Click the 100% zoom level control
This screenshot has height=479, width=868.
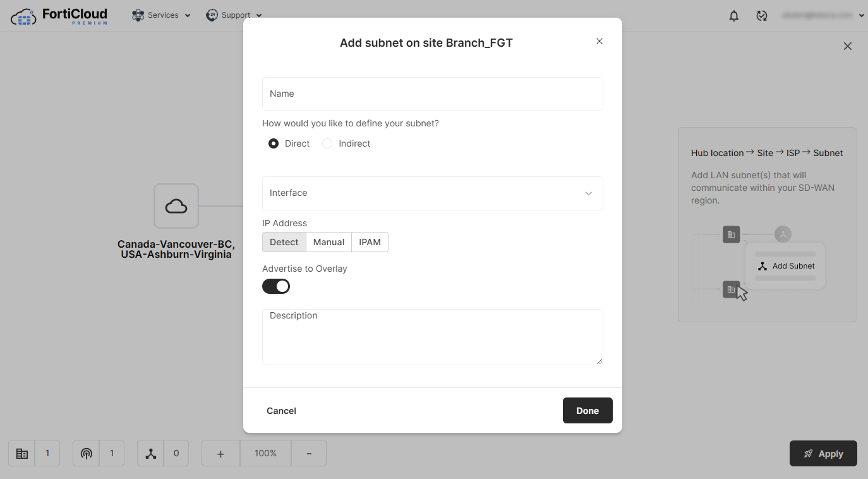coord(265,453)
